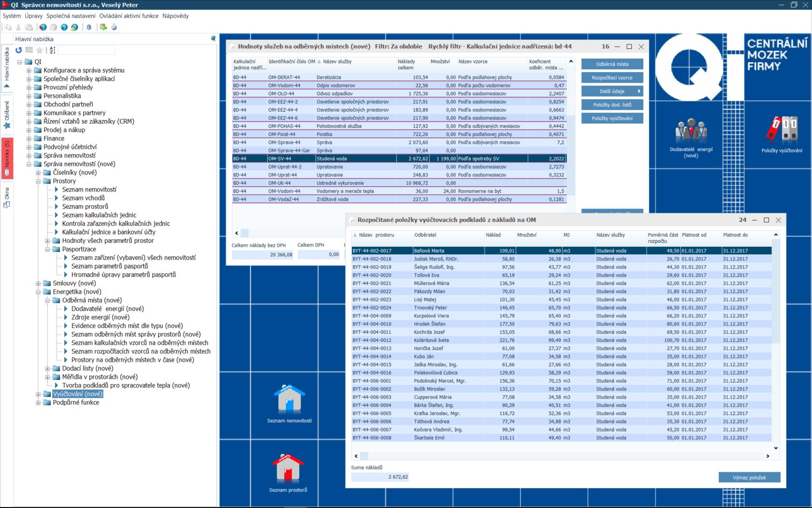Click the horizontal scrollbar thumb in Rozpočítané položky
The image size is (812, 508).
364,456
